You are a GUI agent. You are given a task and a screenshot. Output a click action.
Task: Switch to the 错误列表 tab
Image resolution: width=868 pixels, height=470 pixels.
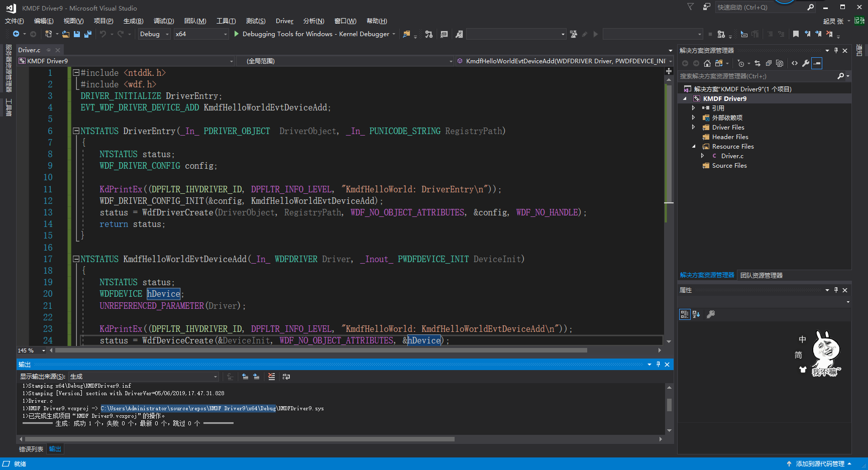[x=31, y=449]
